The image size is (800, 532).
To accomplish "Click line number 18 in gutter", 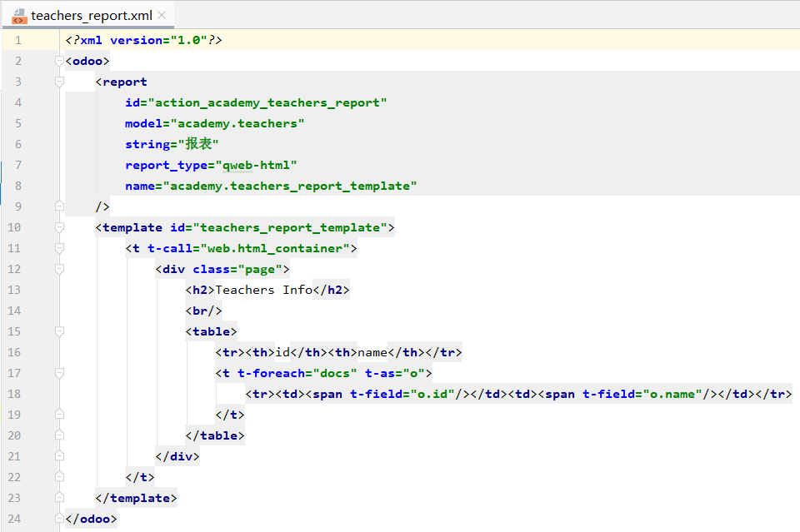I will [x=14, y=394].
